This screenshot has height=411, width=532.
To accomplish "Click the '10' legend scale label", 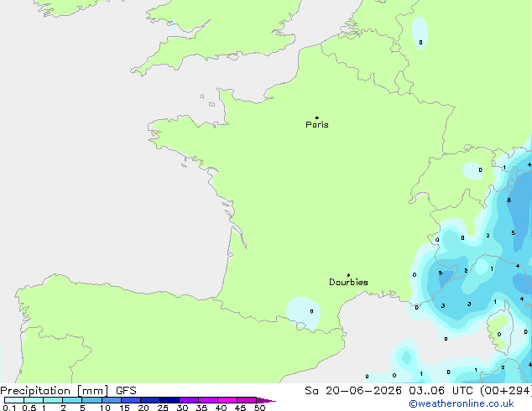I will [x=105, y=408].
